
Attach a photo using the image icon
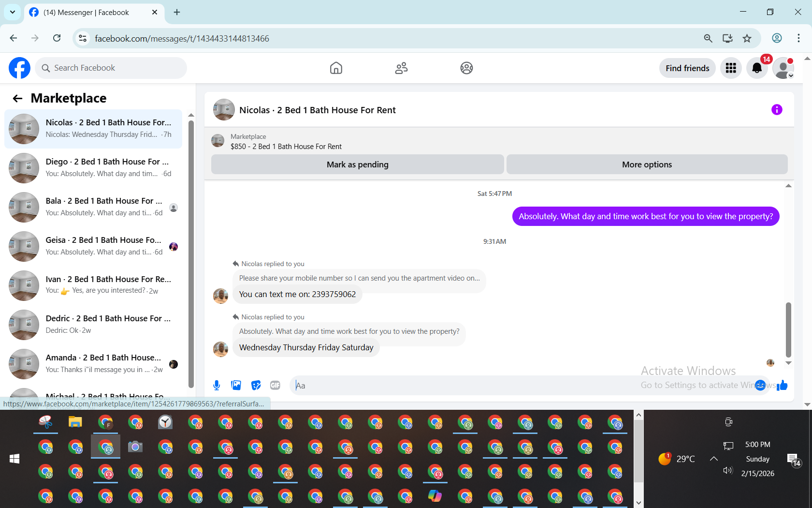[236, 385]
